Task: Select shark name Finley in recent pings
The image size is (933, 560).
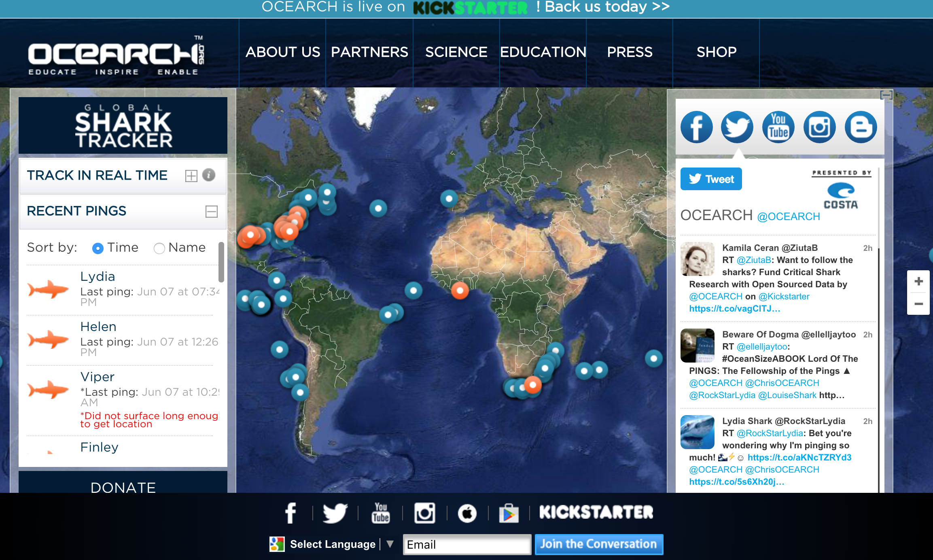Action: 99,447
